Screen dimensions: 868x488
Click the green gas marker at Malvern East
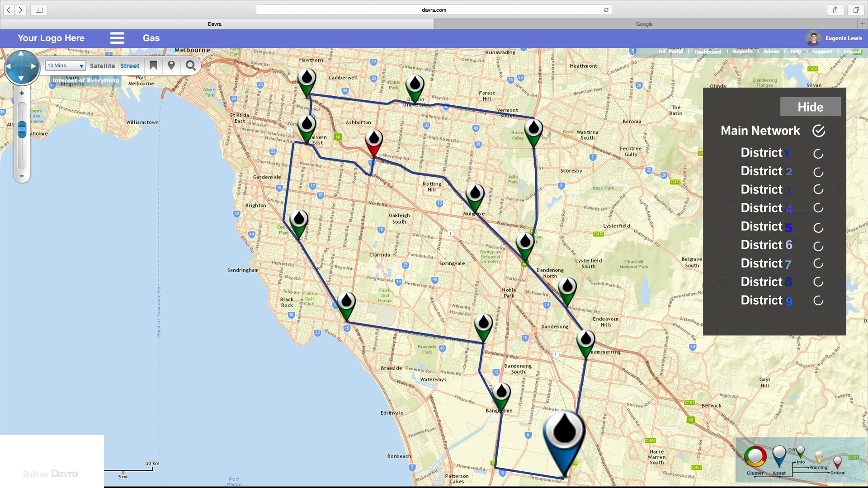pyautogui.click(x=307, y=129)
